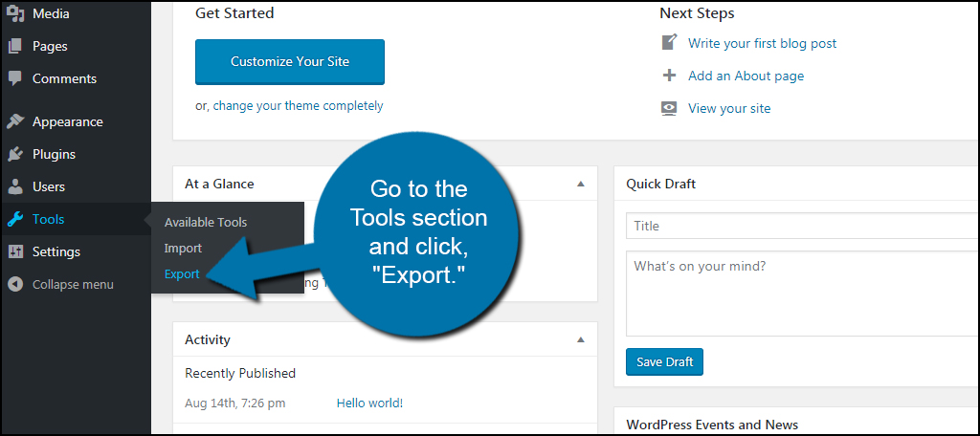
Task: Click the Get Started heading
Action: (234, 13)
